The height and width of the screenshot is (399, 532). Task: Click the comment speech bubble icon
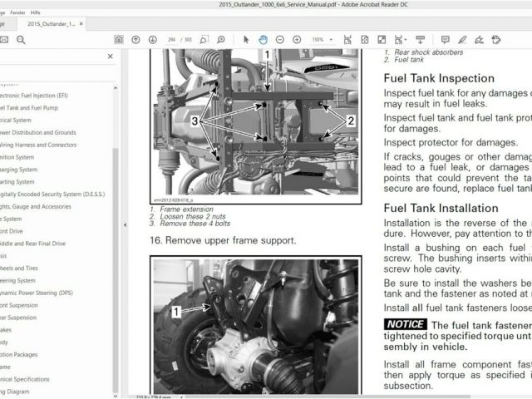click(x=446, y=39)
